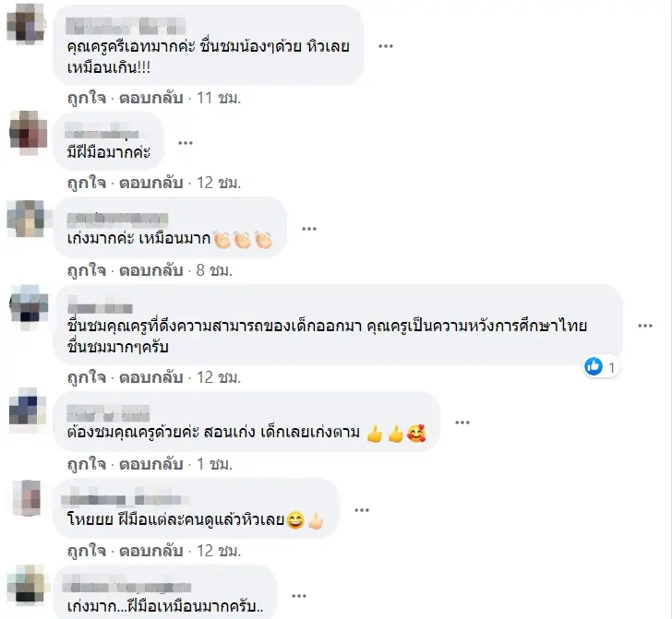
Task: Open avatar of the 'ชื่นชมคุณครู' commenter
Action: pyautogui.click(x=29, y=307)
